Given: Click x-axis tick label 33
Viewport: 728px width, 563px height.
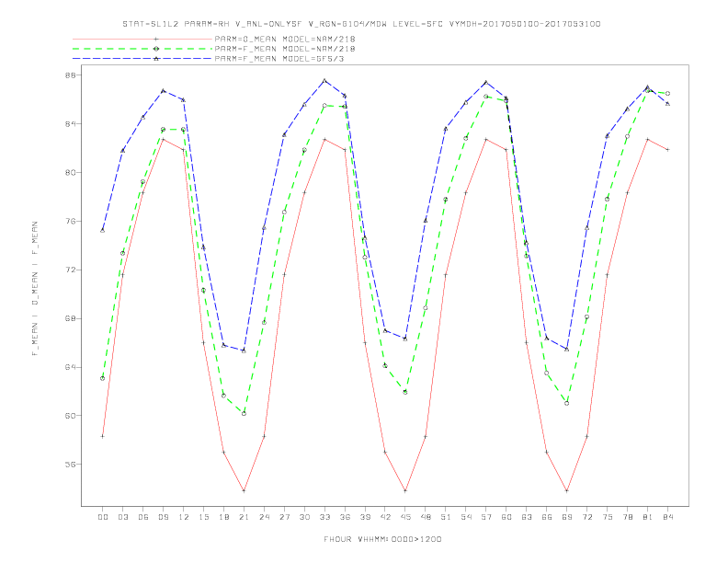Looking at the screenshot, I should (x=324, y=517).
